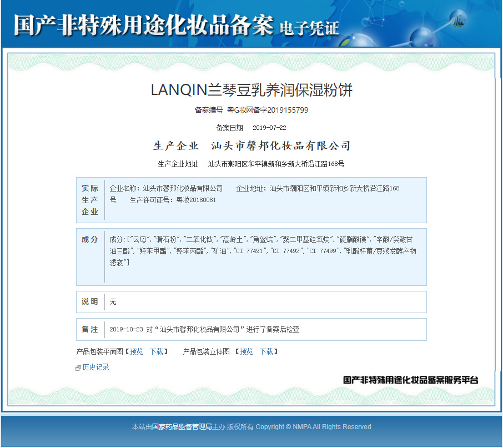503x448 pixels.
Task: Click the filing date 2019-07-22
Action: pos(269,128)
